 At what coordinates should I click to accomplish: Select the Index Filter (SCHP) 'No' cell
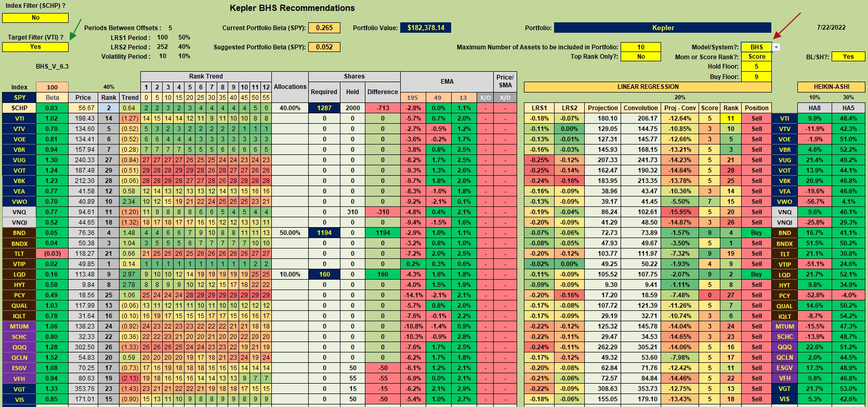(35, 18)
